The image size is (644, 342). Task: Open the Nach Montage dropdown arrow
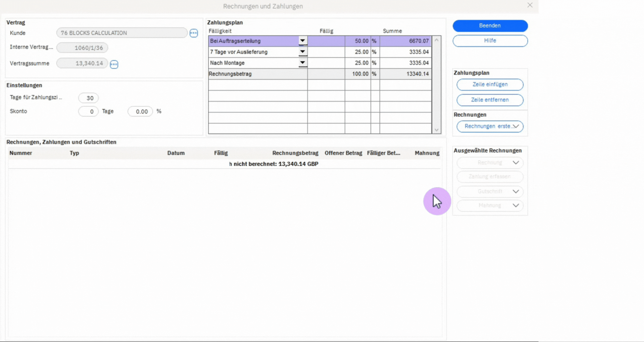[x=302, y=63]
